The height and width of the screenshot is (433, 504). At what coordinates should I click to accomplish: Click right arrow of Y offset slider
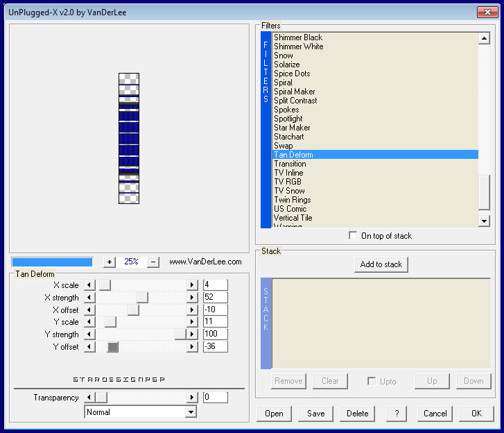pos(192,347)
